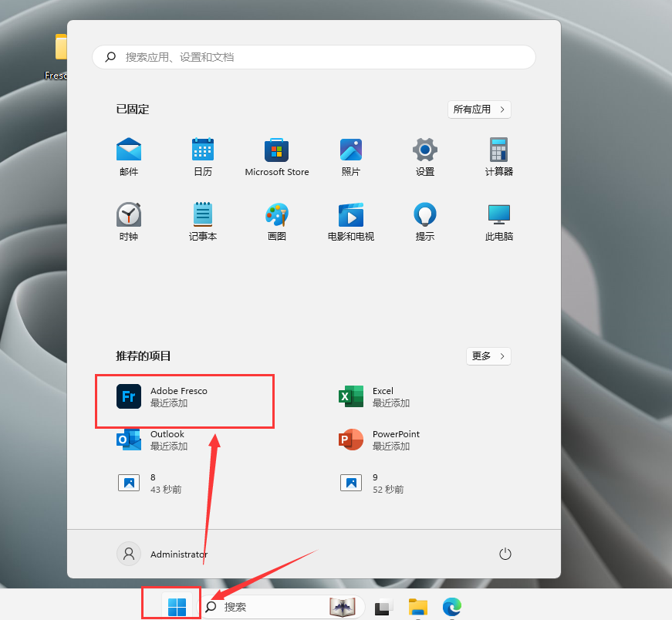Click the Windows Start button on taskbar
The height and width of the screenshot is (620, 672).
click(177, 607)
